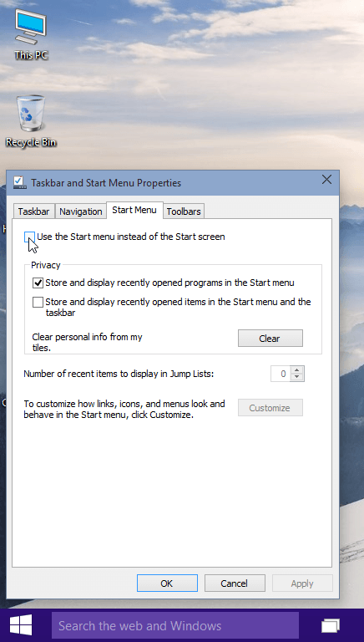This screenshot has width=364, height=642.
Task: Dismiss dialog with Cancel button
Action: tap(235, 583)
